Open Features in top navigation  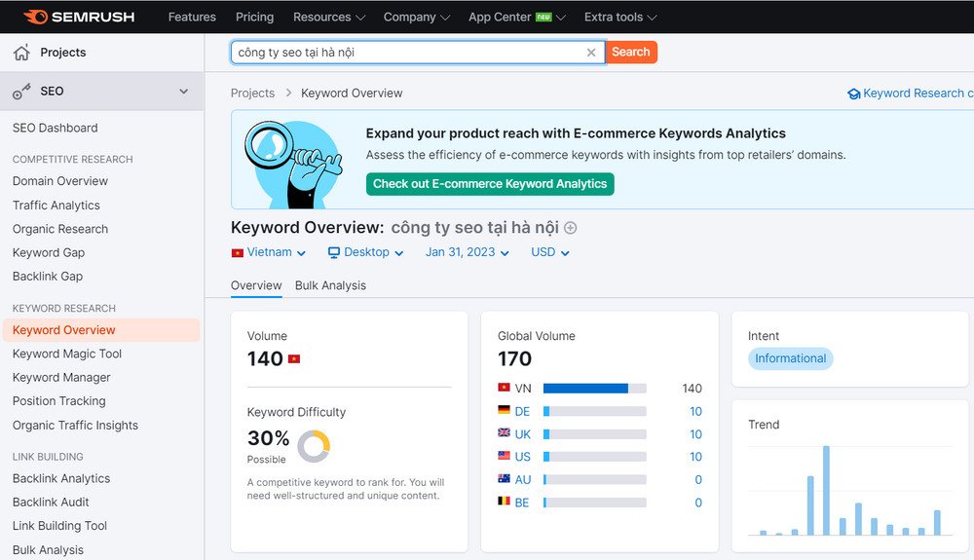[x=192, y=17]
